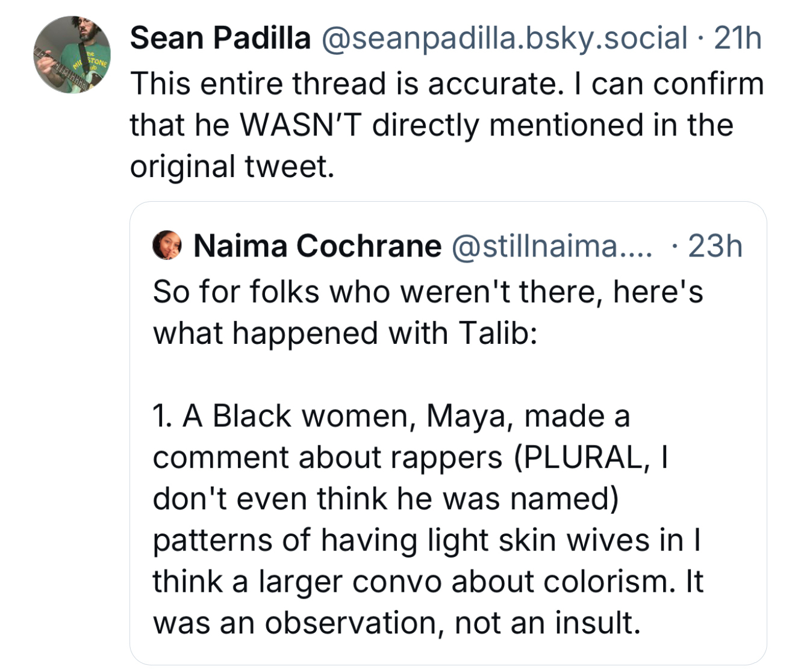This screenshot has width=795, height=672.
Task: Click the "what happened with Talib:" line
Action: pos(344,334)
